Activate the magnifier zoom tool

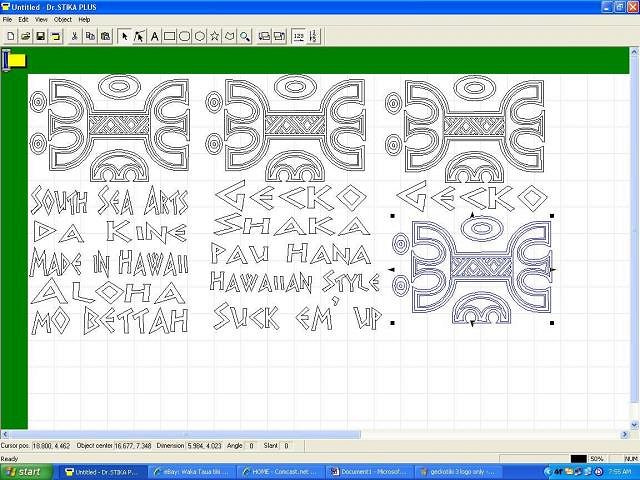point(245,36)
